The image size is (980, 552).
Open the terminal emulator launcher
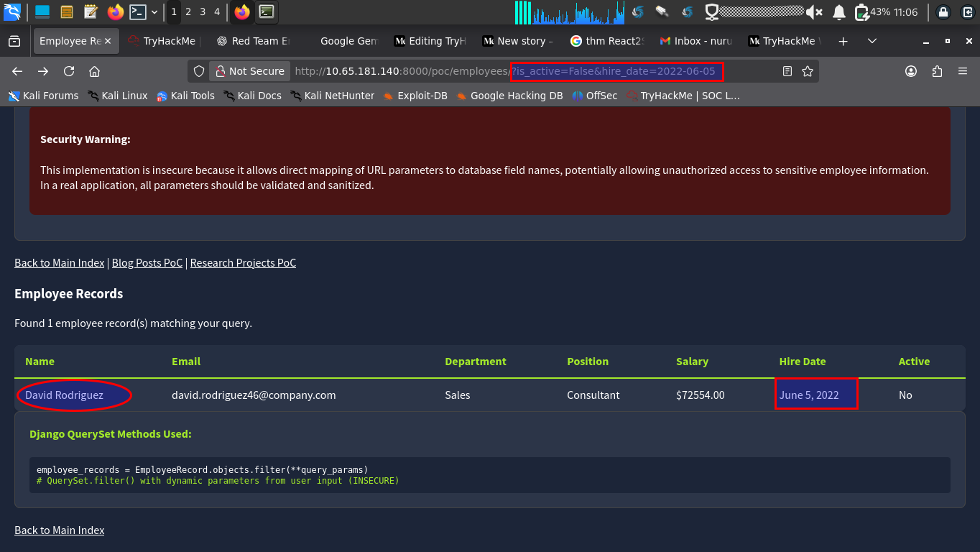pyautogui.click(x=138, y=11)
